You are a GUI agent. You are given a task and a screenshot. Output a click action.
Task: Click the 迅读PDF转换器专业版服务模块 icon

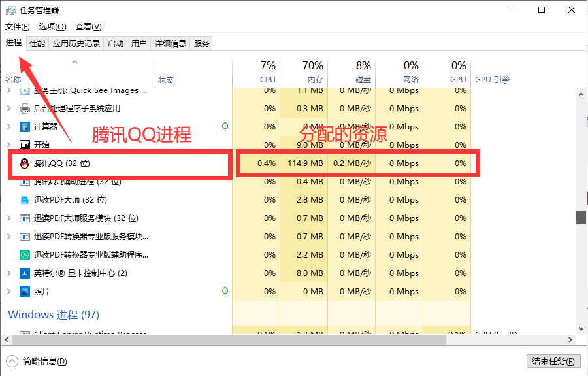(x=25, y=237)
